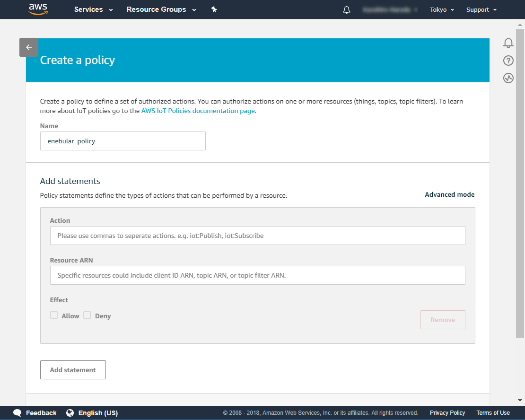Click the pin shortcut icon in navbar
The height and width of the screenshot is (420, 525).
(x=214, y=9)
